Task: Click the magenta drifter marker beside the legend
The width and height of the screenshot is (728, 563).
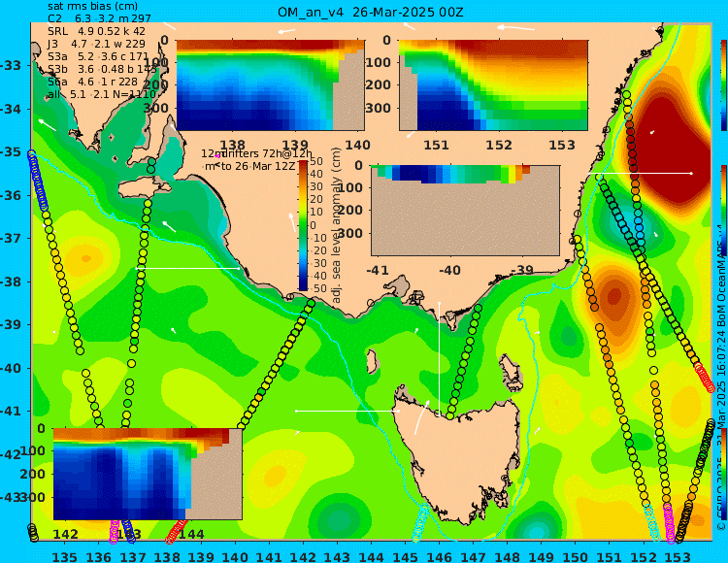Action: pos(217,156)
